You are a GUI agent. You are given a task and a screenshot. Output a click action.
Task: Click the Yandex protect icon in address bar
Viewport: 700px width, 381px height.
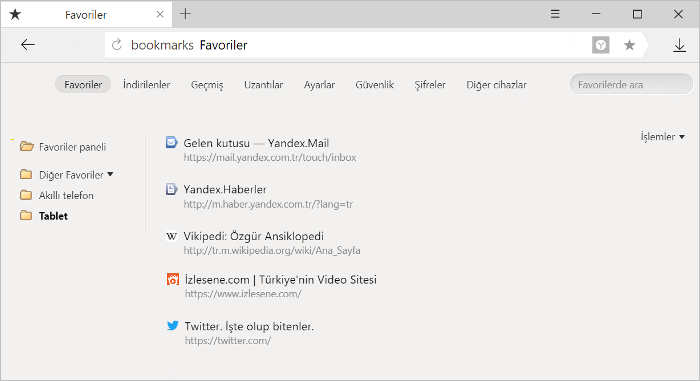click(600, 45)
